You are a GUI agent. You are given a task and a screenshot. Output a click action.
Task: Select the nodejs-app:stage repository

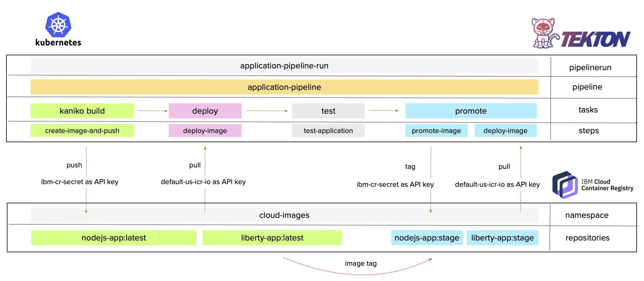click(427, 238)
